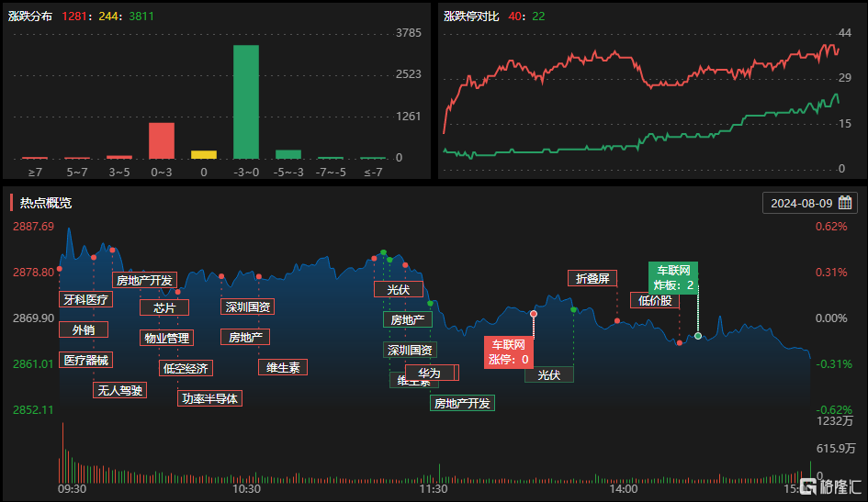Open the 物业管理 hotspot label
Screen dimensions: 868x502
coord(166,338)
